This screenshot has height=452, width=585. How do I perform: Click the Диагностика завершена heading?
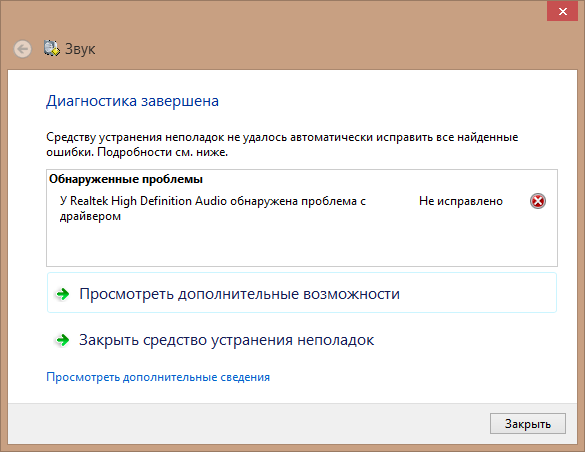pos(132,101)
